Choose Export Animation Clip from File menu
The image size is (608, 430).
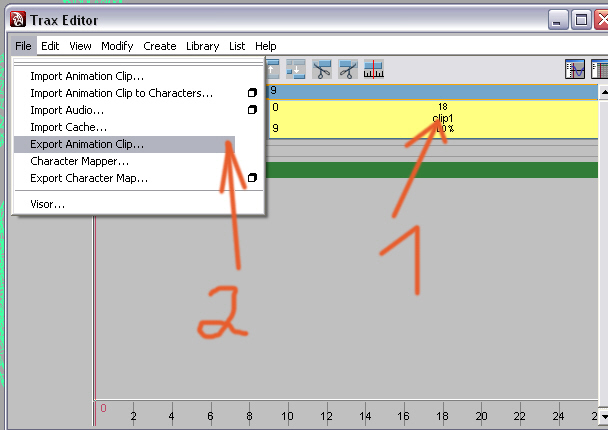tap(87, 144)
